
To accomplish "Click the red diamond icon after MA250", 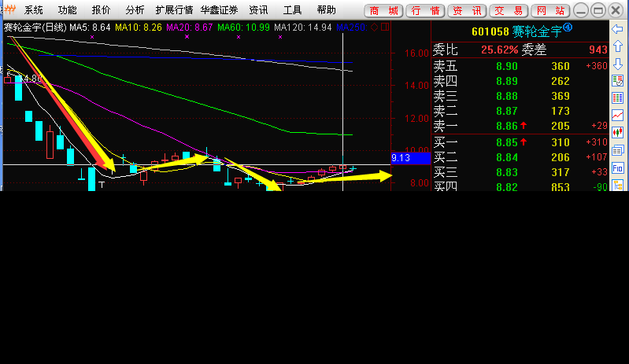I will click(x=374, y=28).
